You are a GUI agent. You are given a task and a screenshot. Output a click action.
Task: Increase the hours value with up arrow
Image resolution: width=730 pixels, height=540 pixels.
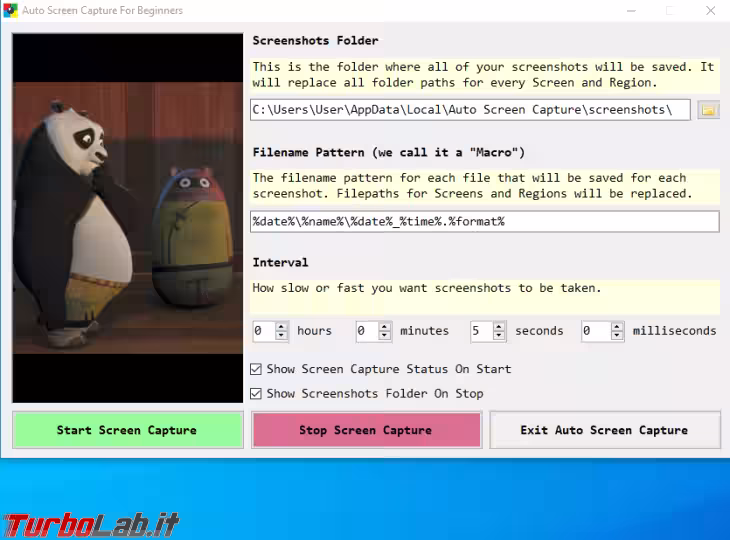coord(281,326)
